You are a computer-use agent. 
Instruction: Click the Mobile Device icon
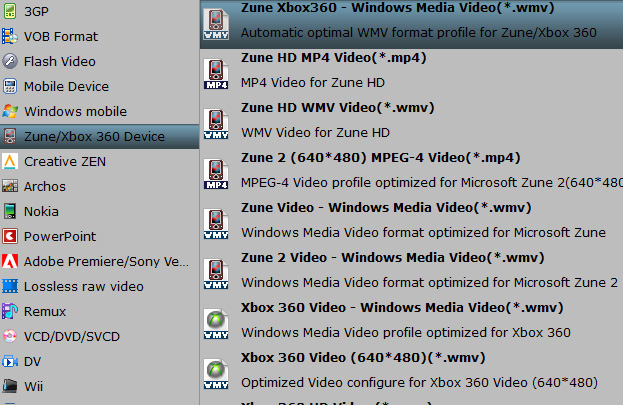coord(10,86)
